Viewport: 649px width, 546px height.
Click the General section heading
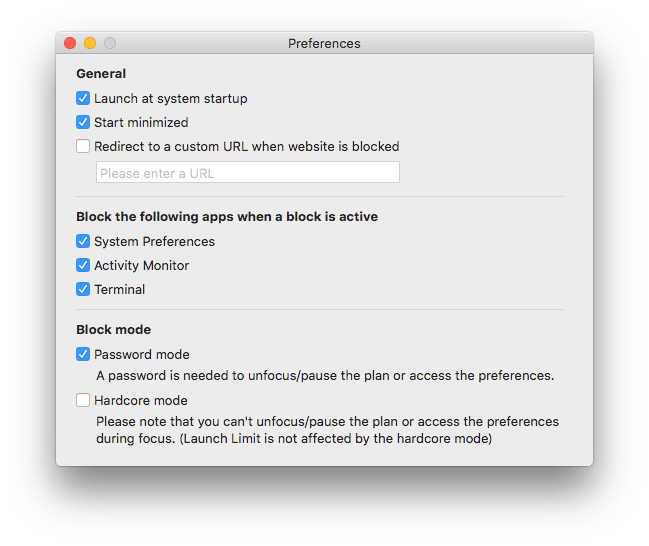(101, 74)
